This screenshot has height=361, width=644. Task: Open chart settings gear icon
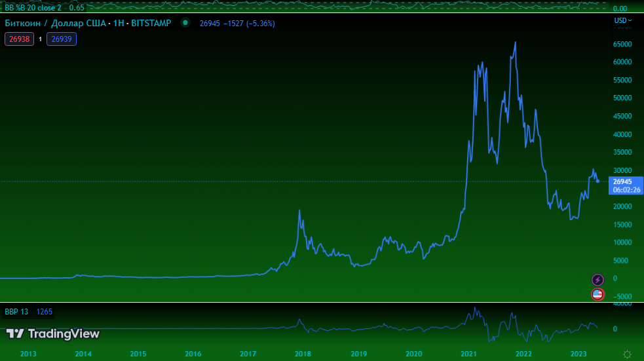[x=627, y=354]
